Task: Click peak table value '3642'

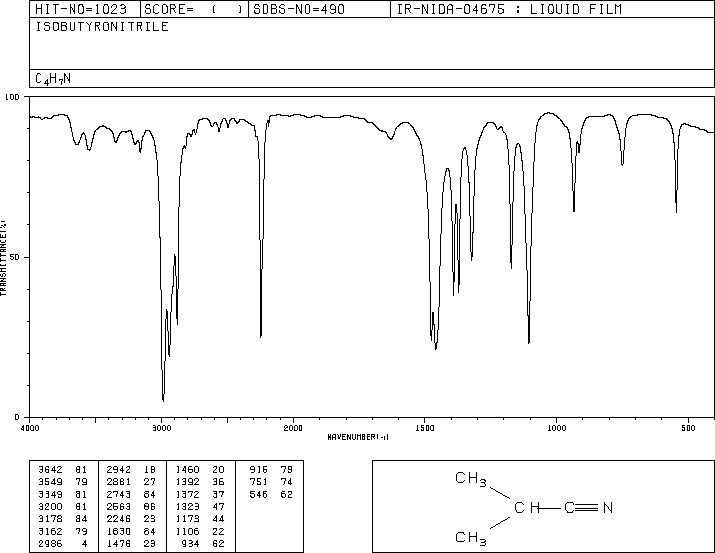Action: [x=50, y=470]
